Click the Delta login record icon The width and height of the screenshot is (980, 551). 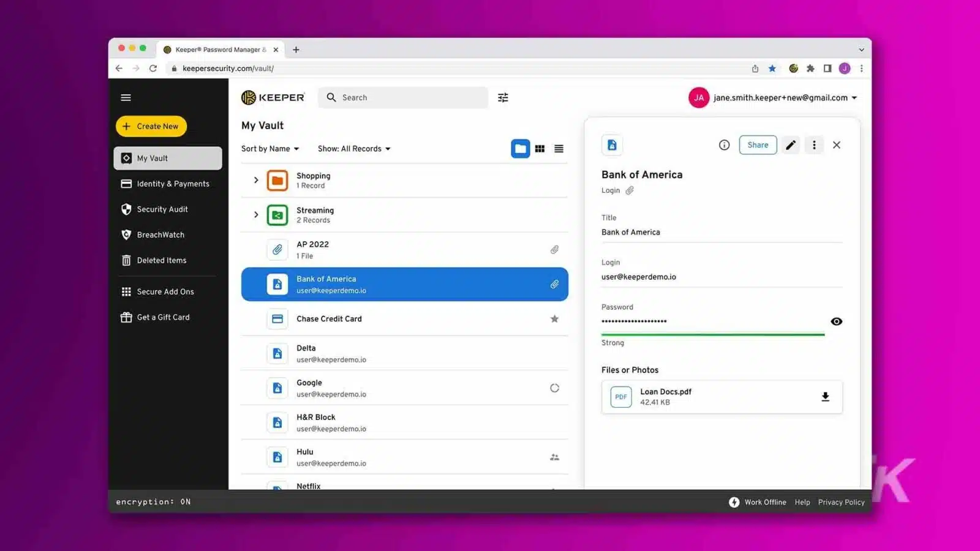coord(277,353)
